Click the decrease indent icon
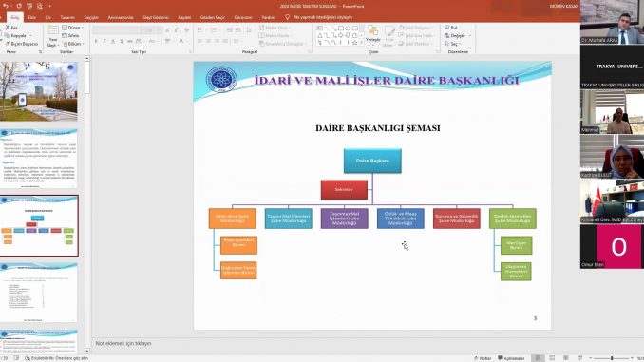644x362 pixels. (229, 30)
